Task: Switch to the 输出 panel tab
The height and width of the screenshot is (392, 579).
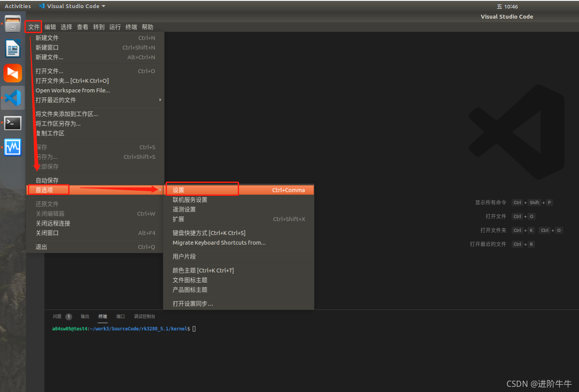Action: [85, 316]
